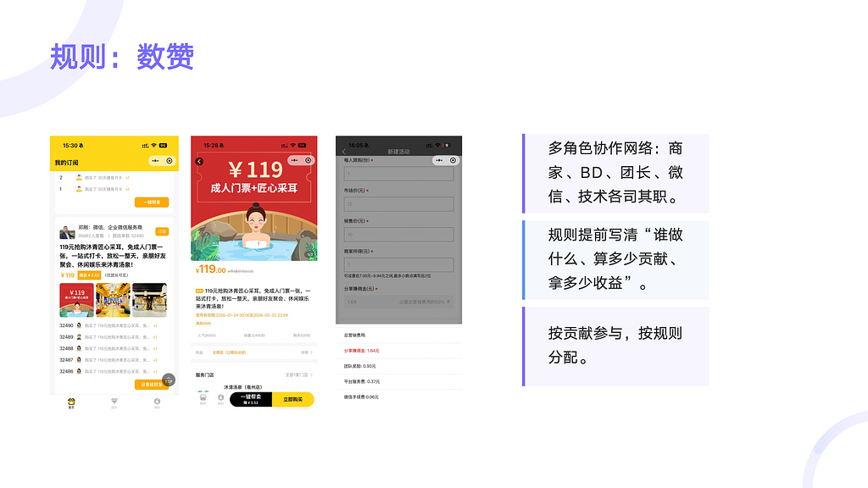The width and height of the screenshot is (868, 488).
Task: Tap the 分享给好友 button
Action: pyautogui.click(x=149, y=385)
